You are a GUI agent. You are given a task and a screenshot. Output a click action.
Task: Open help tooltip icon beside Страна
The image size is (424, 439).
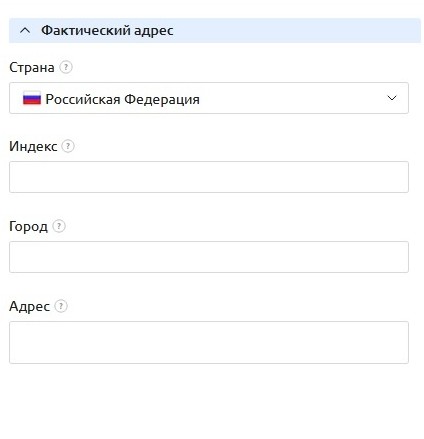[66, 67]
